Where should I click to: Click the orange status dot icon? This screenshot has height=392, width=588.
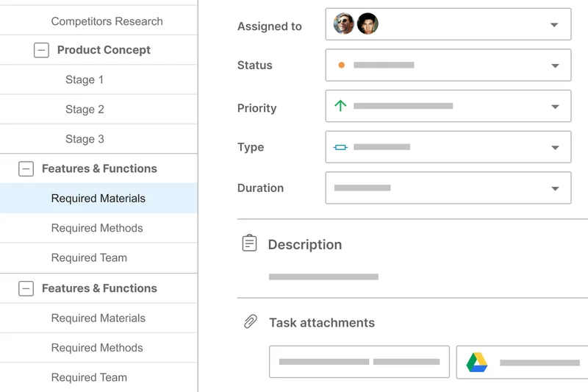[x=341, y=65]
